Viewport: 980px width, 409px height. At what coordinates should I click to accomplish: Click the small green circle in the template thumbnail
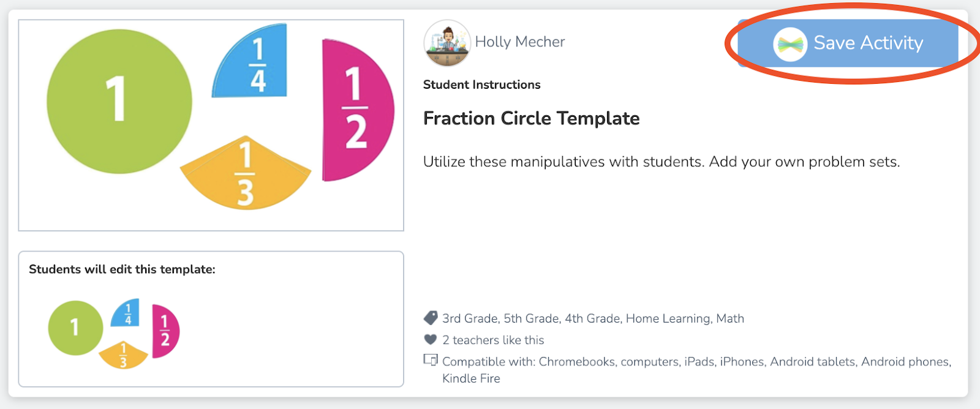pyautogui.click(x=75, y=328)
